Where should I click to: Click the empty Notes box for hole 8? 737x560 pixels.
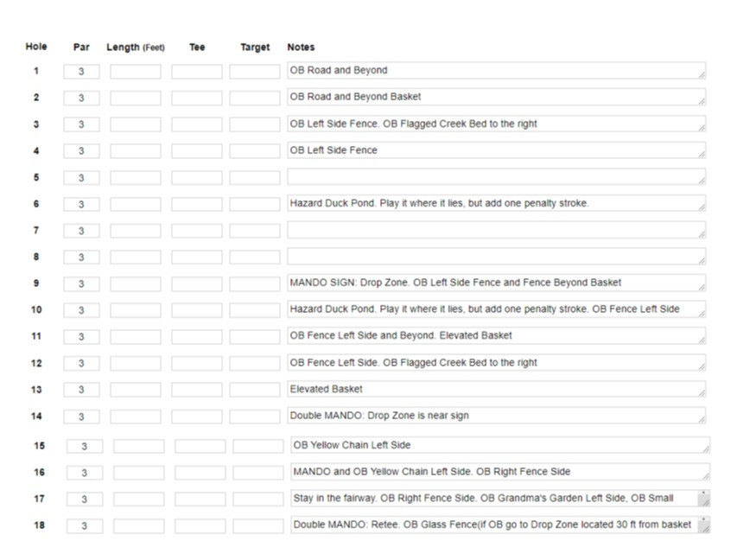pyautogui.click(x=496, y=257)
